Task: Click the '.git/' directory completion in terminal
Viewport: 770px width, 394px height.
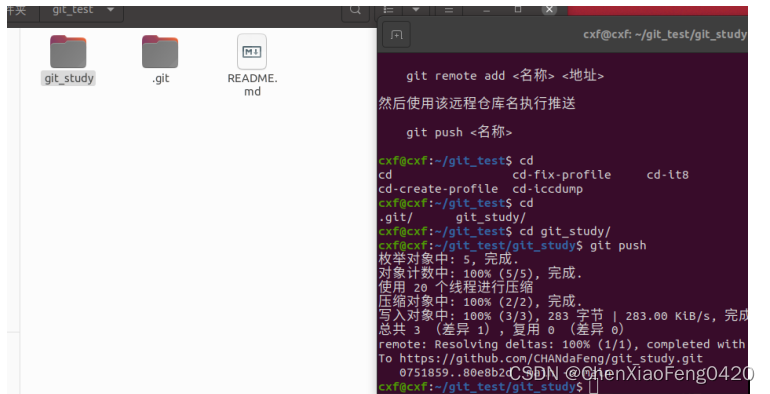Action: click(x=396, y=217)
